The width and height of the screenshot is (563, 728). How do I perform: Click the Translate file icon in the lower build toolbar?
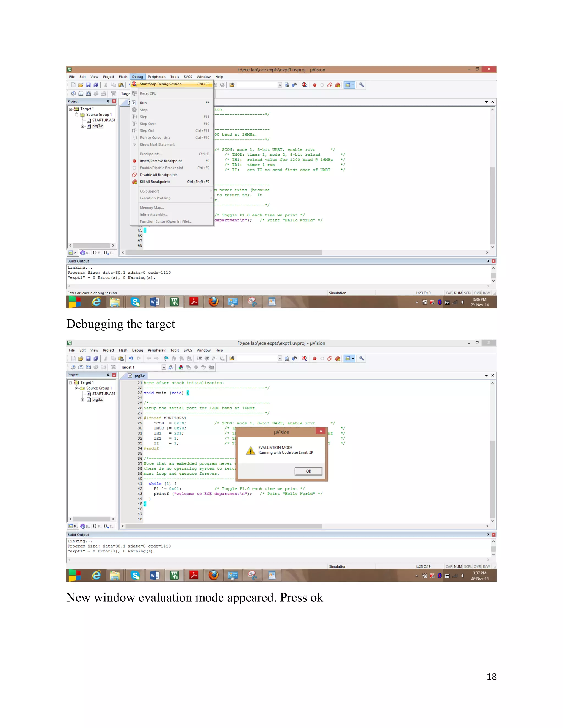(x=73, y=367)
